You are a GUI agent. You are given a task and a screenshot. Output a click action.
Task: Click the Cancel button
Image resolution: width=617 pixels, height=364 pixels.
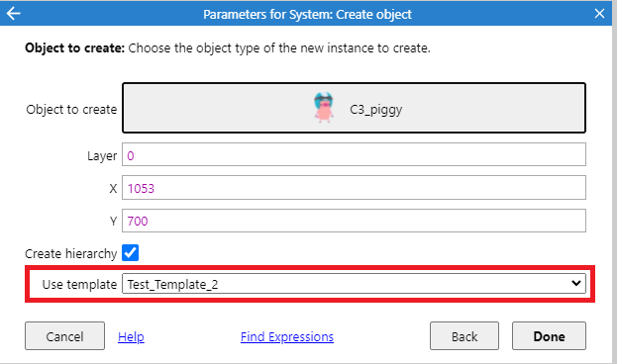[x=65, y=336]
